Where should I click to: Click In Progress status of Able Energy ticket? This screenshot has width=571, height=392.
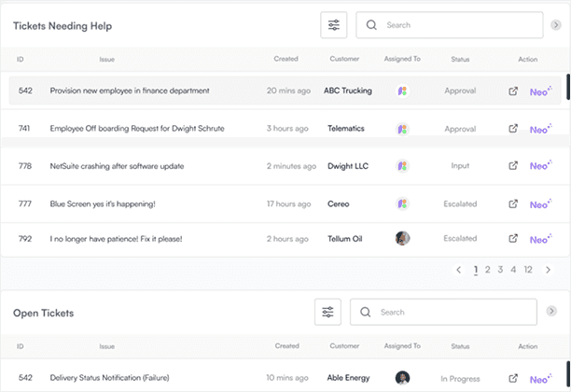tap(460, 379)
